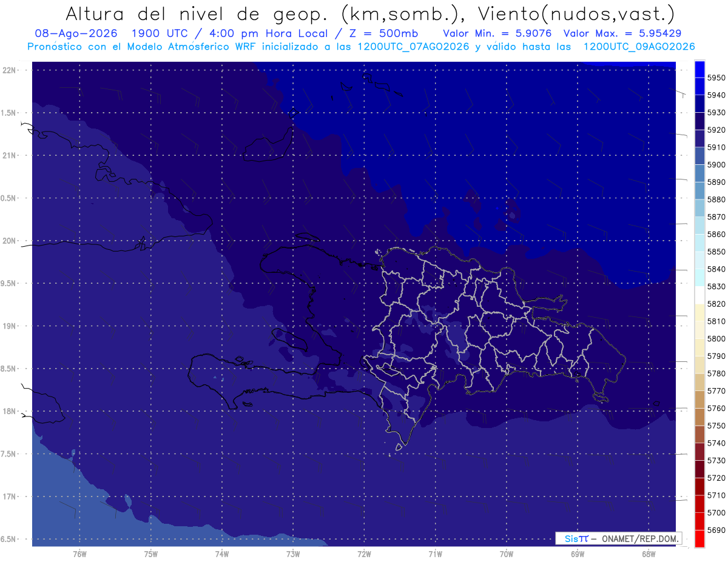Image resolution: width=728 pixels, height=562 pixels.
Task: Click the color bar label "5710"
Action: (716, 495)
